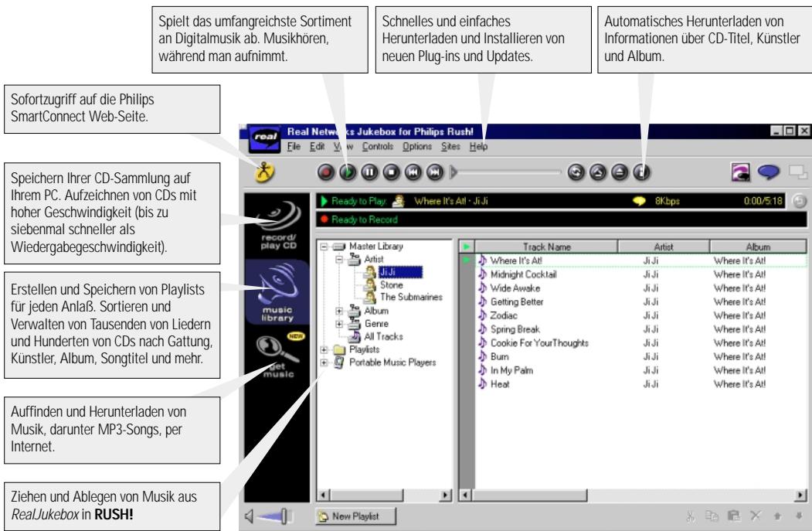Image resolution: width=812 pixels, height=531 pixels.
Task: Open the record/play CD section
Action: (x=278, y=226)
